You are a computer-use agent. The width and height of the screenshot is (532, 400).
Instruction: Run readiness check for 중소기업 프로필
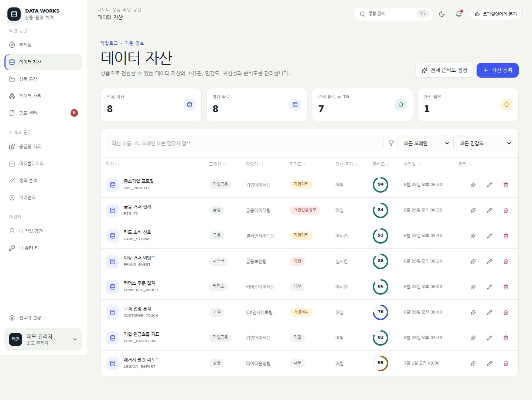coord(473,185)
